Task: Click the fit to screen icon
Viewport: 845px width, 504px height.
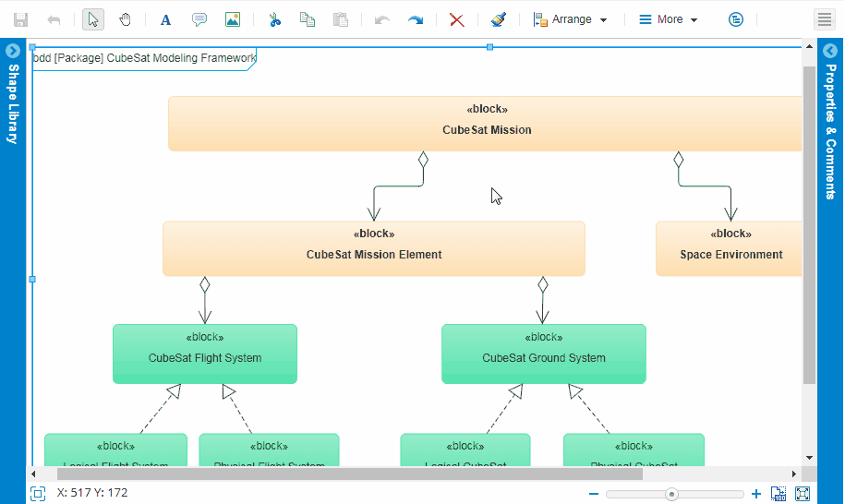Action: point(803,494)
